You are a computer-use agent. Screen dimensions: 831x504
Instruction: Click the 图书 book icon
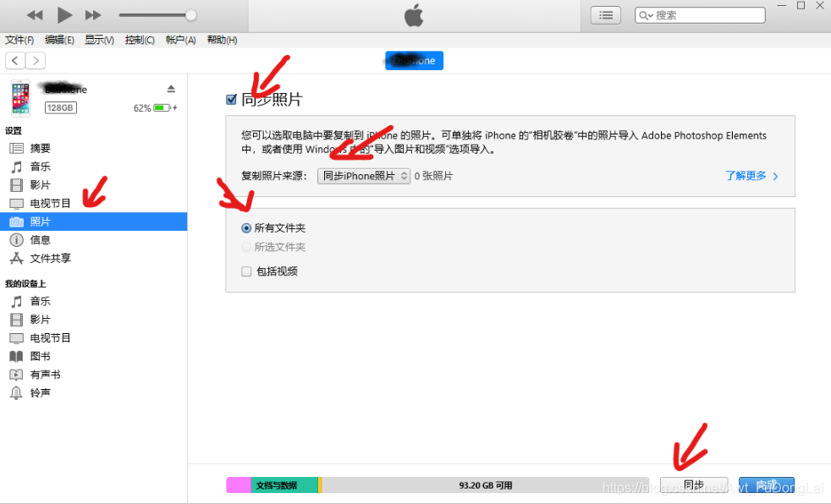click(x=16, y=356)
